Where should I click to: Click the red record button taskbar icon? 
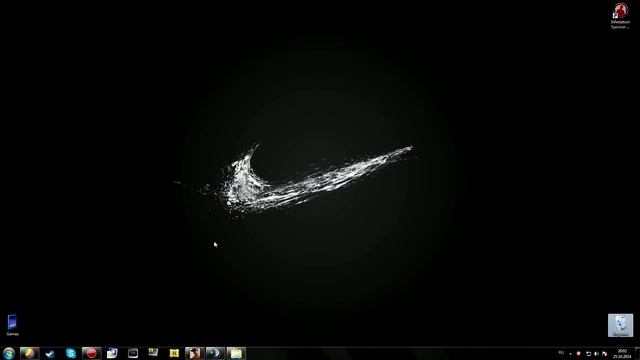point(91,353)
